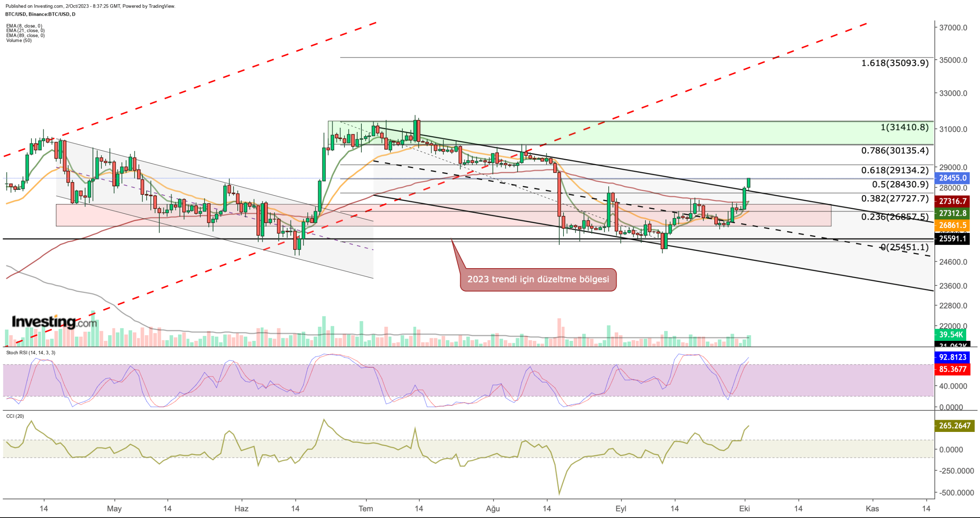
Task: Click the 40.0000 Stoch RSI axis label
Action: [x=953, y=386]
